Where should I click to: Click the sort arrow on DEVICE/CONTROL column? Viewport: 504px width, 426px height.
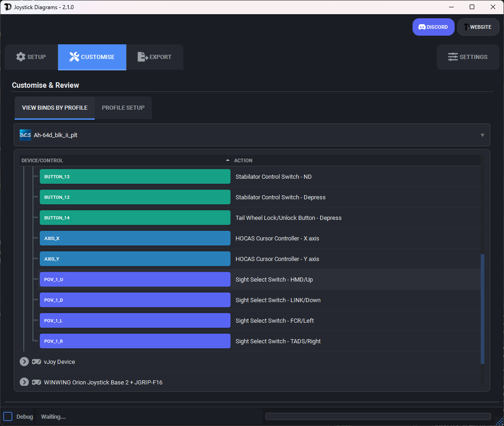(227, 160)
